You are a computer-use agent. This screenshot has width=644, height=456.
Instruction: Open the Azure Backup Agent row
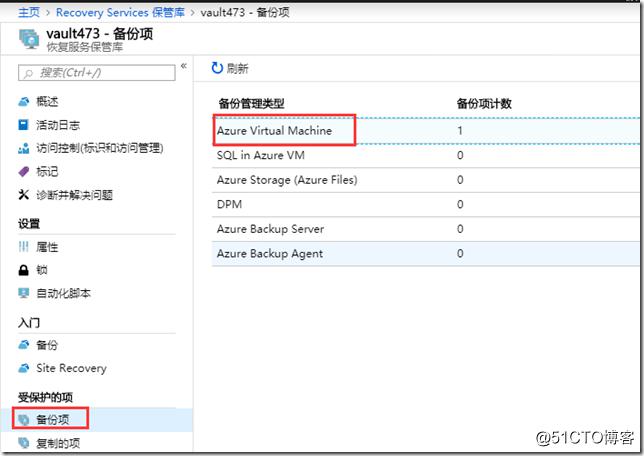click(426, 253)
